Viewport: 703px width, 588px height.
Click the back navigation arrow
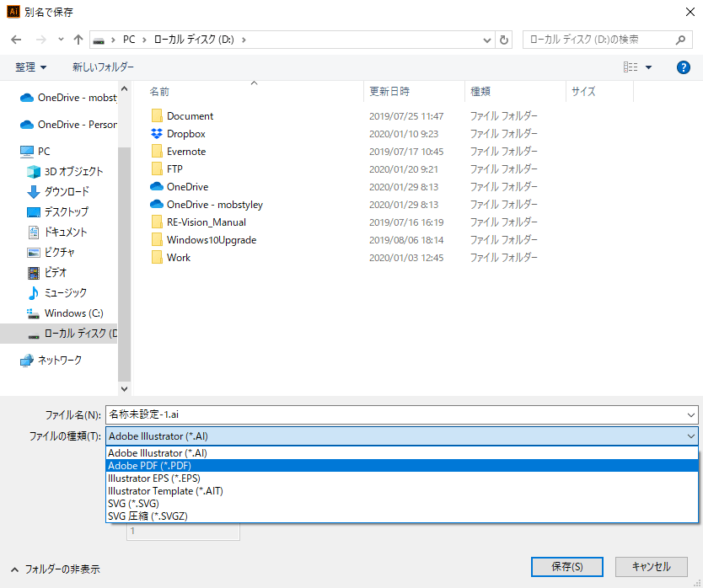click(16, 40)
